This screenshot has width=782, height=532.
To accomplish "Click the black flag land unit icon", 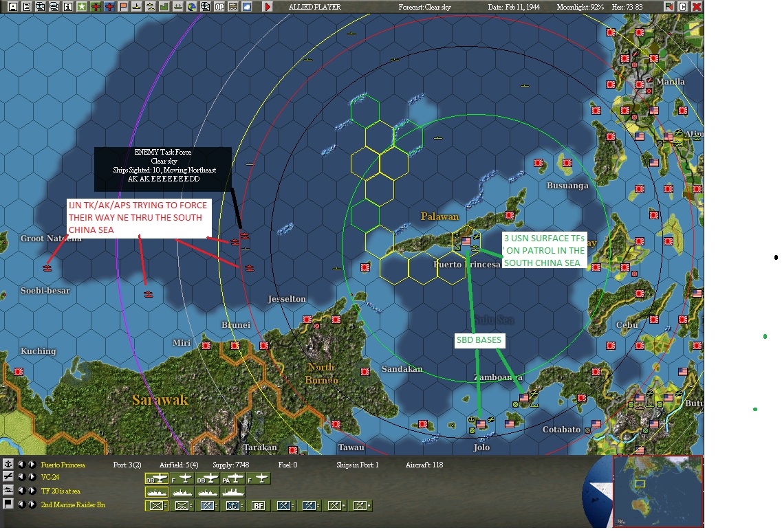I will [8, 504].
